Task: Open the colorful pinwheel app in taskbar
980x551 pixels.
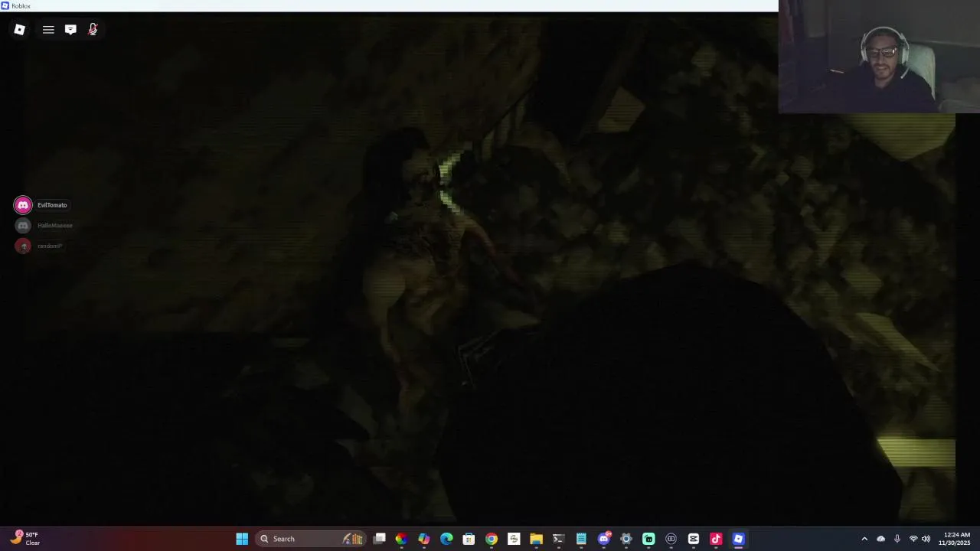Action: (x=401, y=539)
